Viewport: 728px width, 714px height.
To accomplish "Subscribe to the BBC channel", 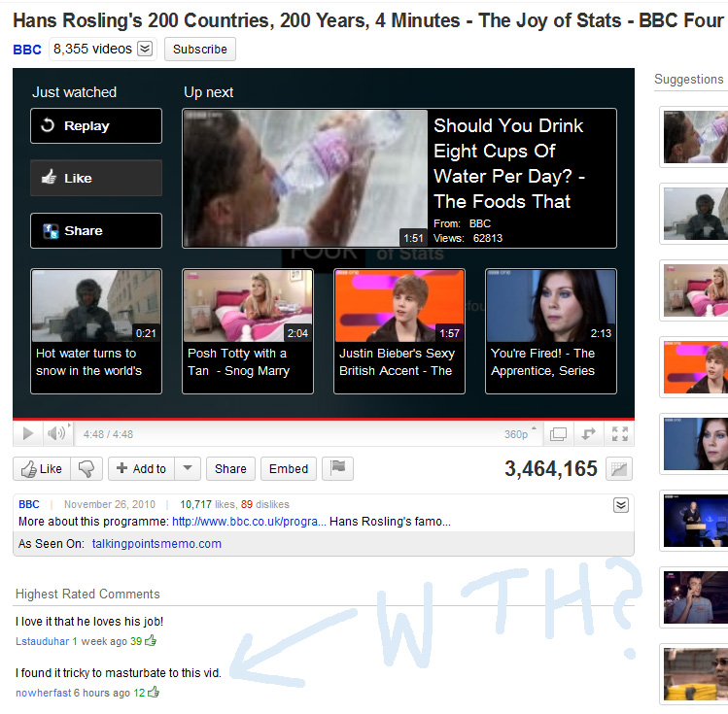I will point(200,50).
